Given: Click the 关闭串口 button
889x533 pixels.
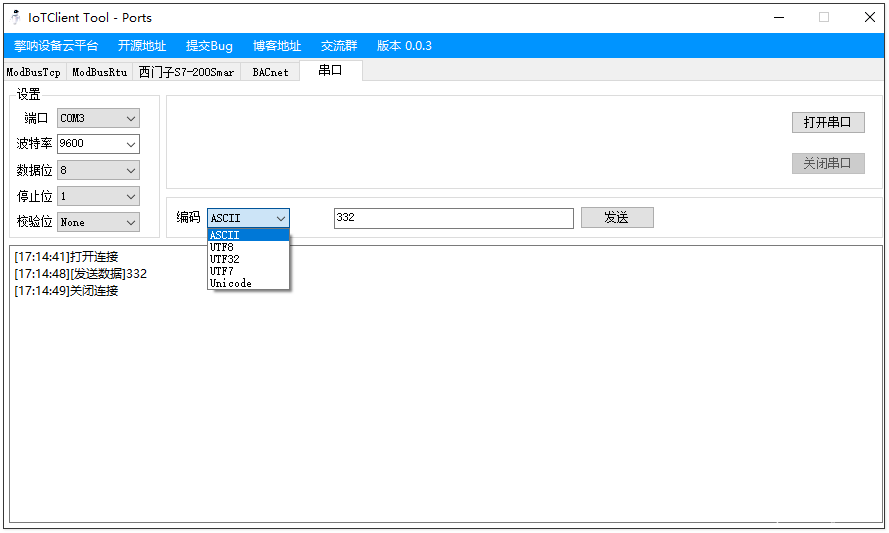Looking at the screenshot, I should pyautogui.click(x=828, y=163).
